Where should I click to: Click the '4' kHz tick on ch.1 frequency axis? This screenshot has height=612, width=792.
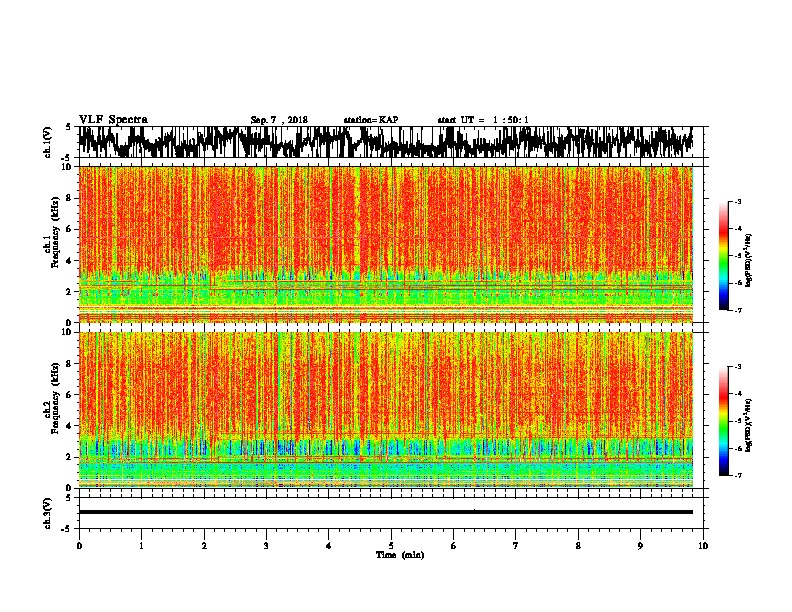pyautogui.click(x=70, y=261)
